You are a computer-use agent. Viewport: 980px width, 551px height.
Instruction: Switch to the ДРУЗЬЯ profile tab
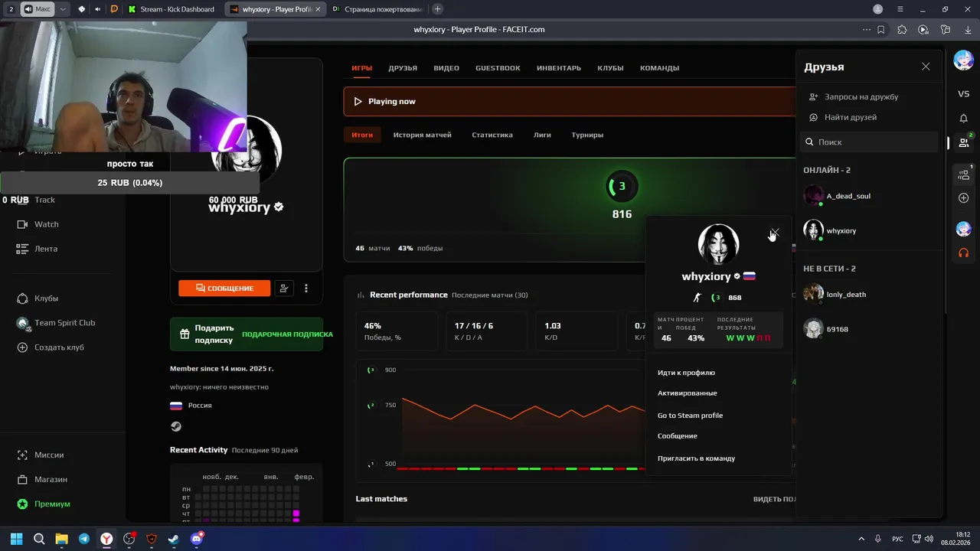point(403,68)
